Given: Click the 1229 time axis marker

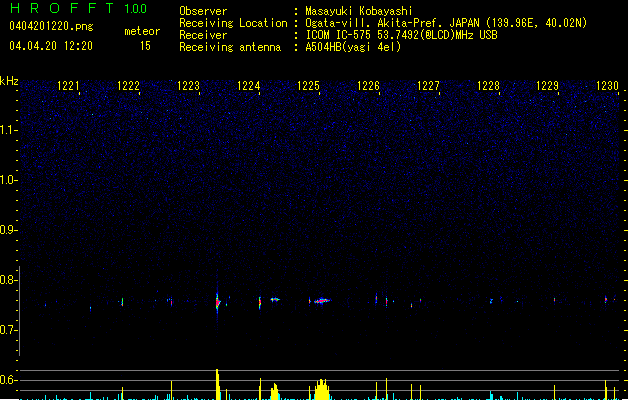Looking at the screenshot, I should tap(548, 86).
